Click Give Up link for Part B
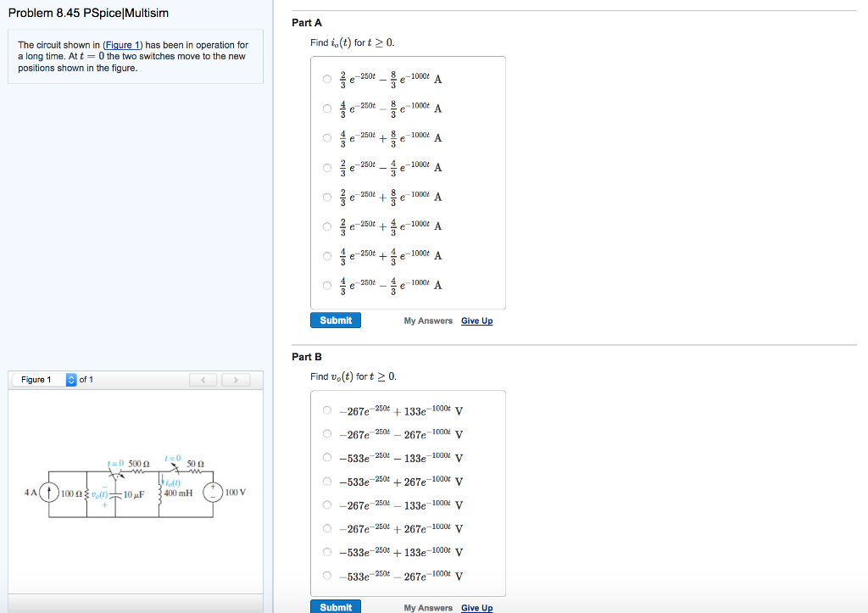Viewport: 868px width, 613px height. pyautogui.click(x=476, y=607)
